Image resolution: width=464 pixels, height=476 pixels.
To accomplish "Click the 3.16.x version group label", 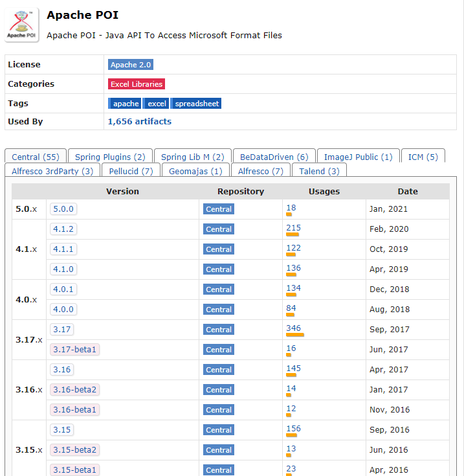I will 29,389.
